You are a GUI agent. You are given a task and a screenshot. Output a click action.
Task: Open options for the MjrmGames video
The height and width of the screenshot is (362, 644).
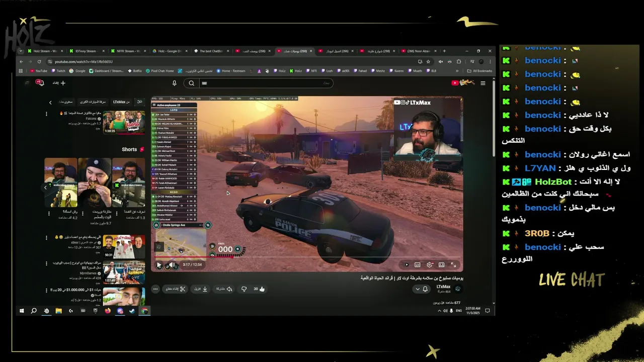pos(47,263)
